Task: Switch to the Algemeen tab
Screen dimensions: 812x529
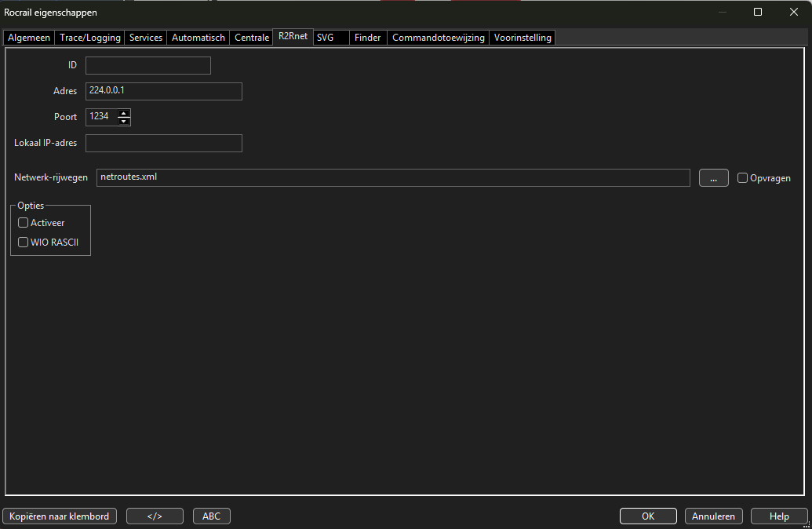Action: [29, 38]
